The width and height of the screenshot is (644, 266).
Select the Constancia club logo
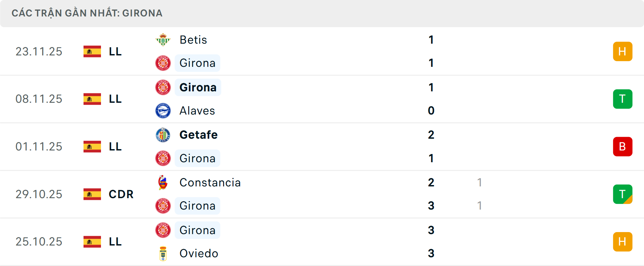coord(163,182)
